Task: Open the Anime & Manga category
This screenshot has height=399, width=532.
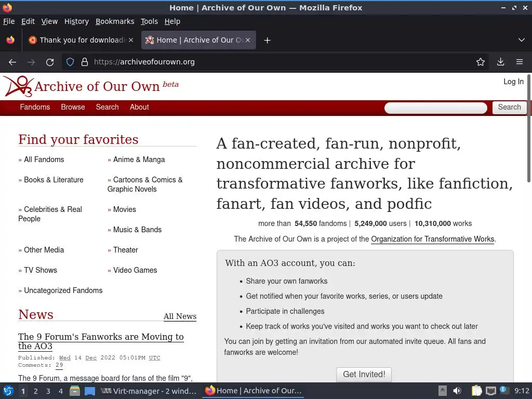Action: (x=139, y=159)
